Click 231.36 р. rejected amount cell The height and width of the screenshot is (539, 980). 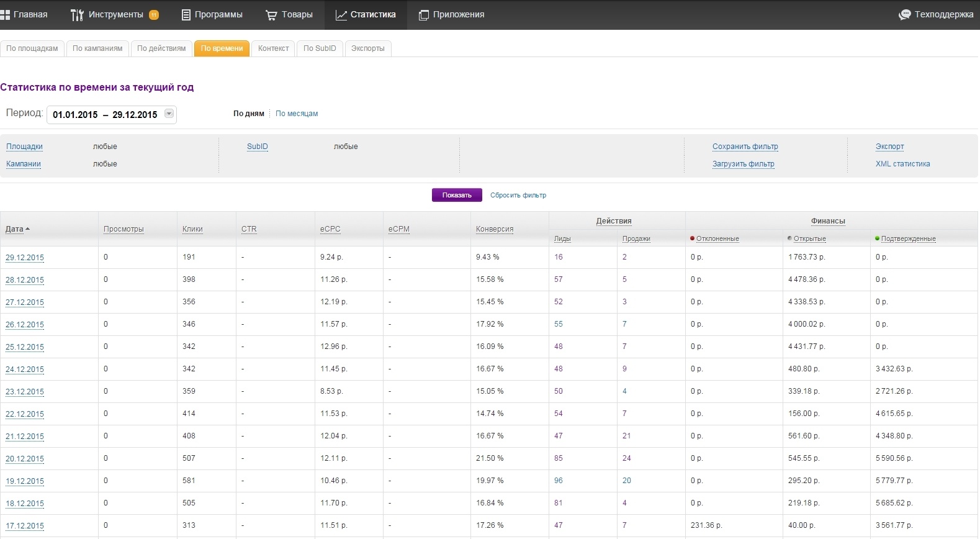tap(706, 525)
